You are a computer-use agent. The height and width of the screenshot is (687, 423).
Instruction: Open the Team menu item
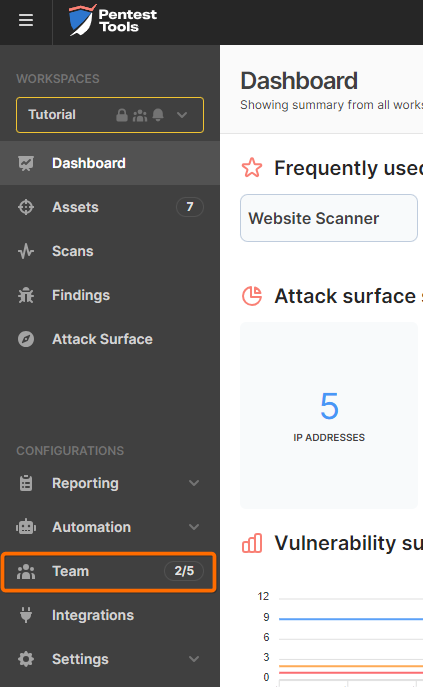click(109, 571)
